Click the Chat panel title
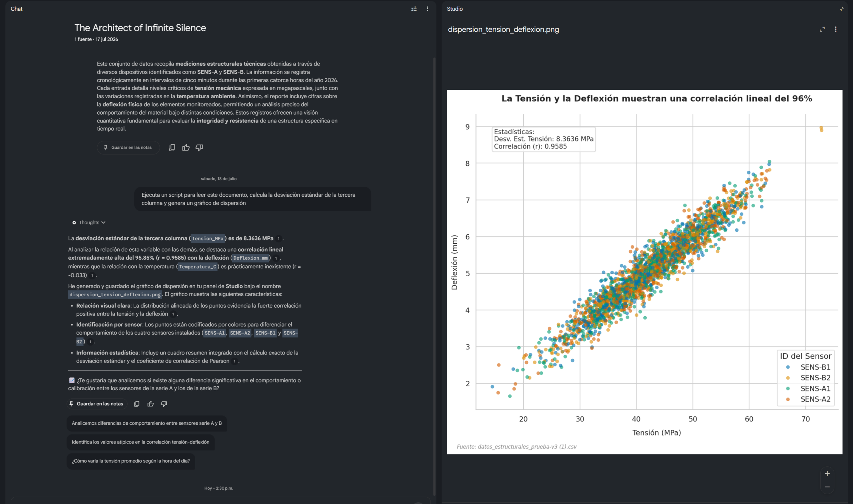The image size is (853, 504). coord(16,9)
